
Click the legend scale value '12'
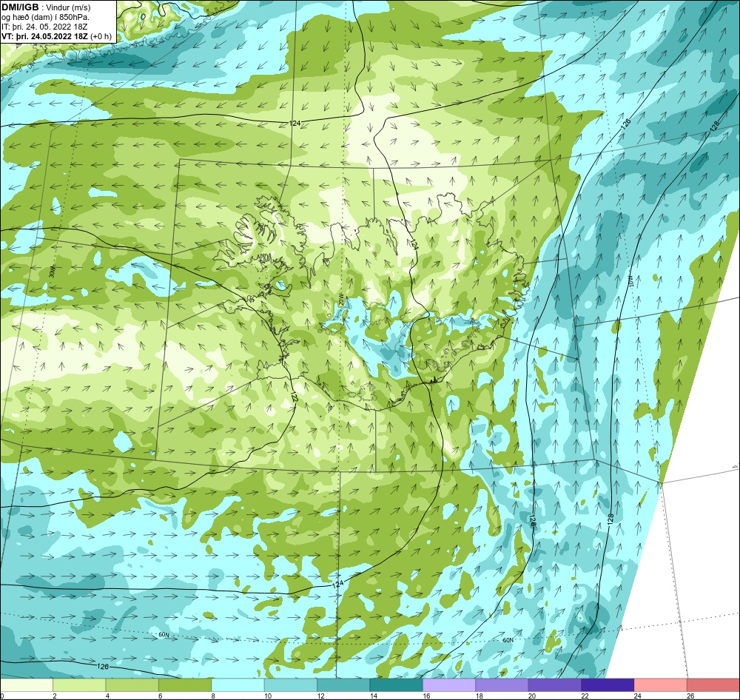(x=321, y=696)
